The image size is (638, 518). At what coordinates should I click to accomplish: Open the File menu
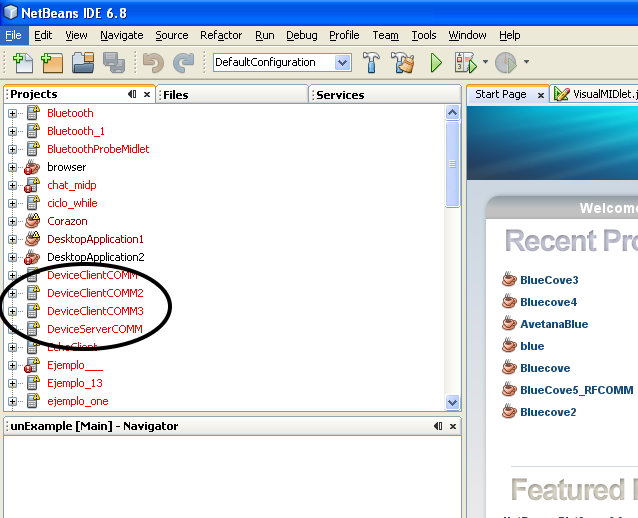[x=13, y=35]
